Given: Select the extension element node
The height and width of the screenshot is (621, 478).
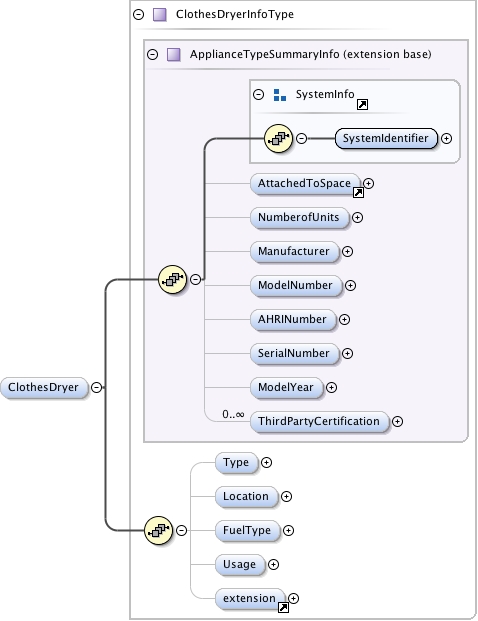Looking at the screenshot, I should [x=250, y=598].
